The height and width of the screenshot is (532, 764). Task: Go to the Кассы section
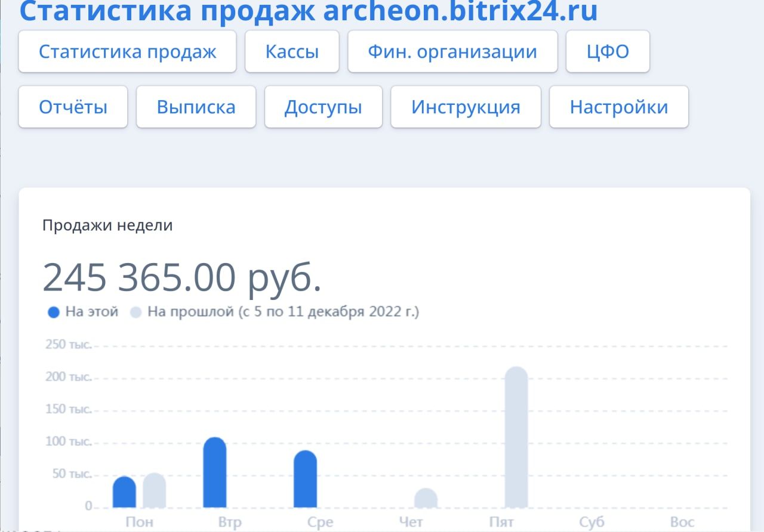tap(292, 52)
